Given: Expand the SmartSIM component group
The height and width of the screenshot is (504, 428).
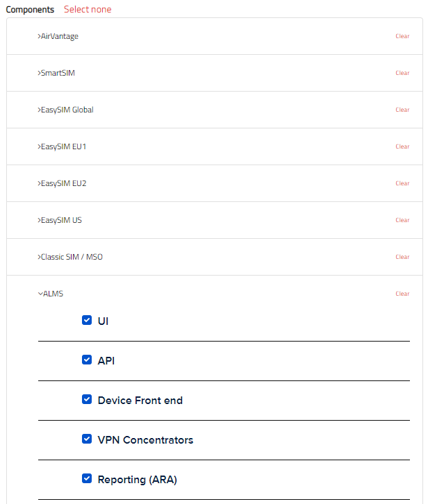Looking at the screenshot, I should [x=56, y=73].
